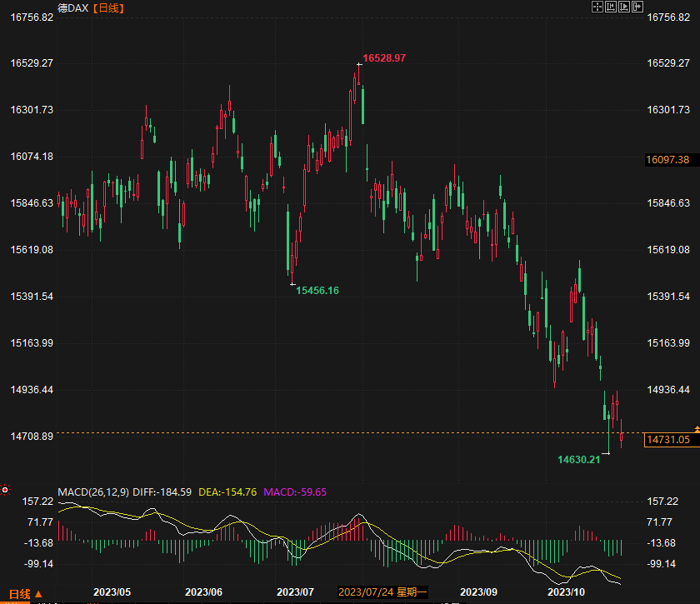
Task: Click the crosshair cursor icon in top toolbar
Action: click(597, 7)
